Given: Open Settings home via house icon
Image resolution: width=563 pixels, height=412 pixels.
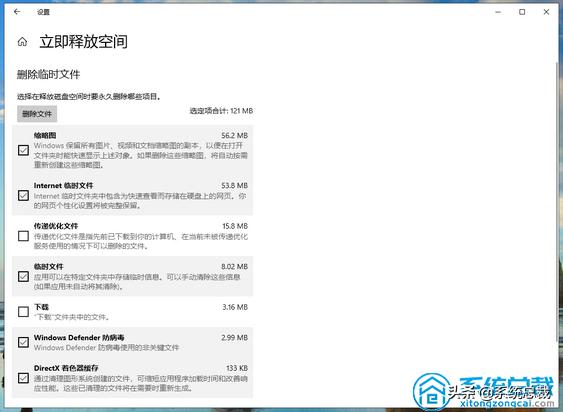Looking at the screenshot, I should 22,42.
